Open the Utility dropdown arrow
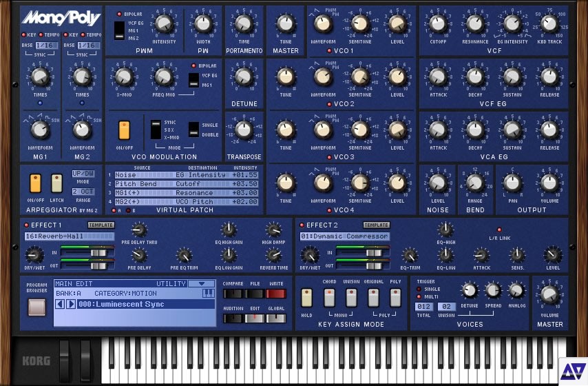Screen dimensions: 588x386 (x=201, y=284)
